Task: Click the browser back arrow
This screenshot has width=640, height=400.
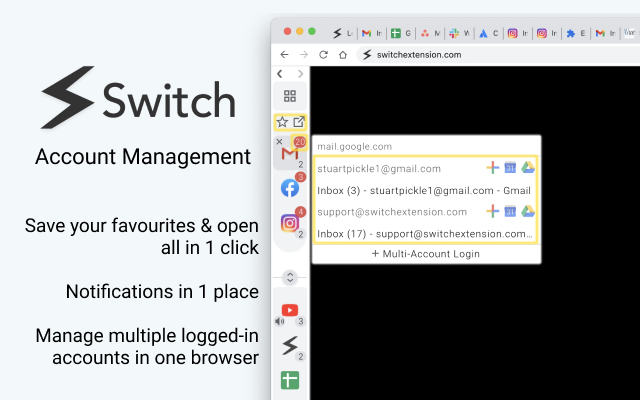Action: tap(284, 55)
